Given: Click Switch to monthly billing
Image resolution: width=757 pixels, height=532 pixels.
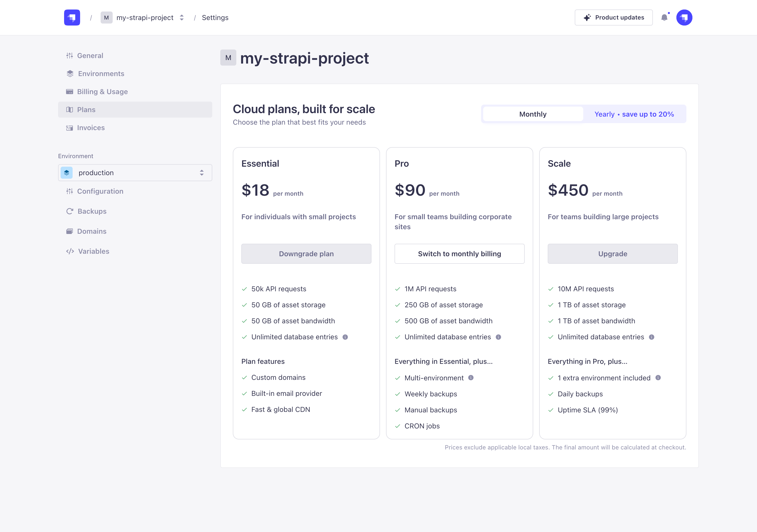Looking at the screenshot, I should (459, 254).
